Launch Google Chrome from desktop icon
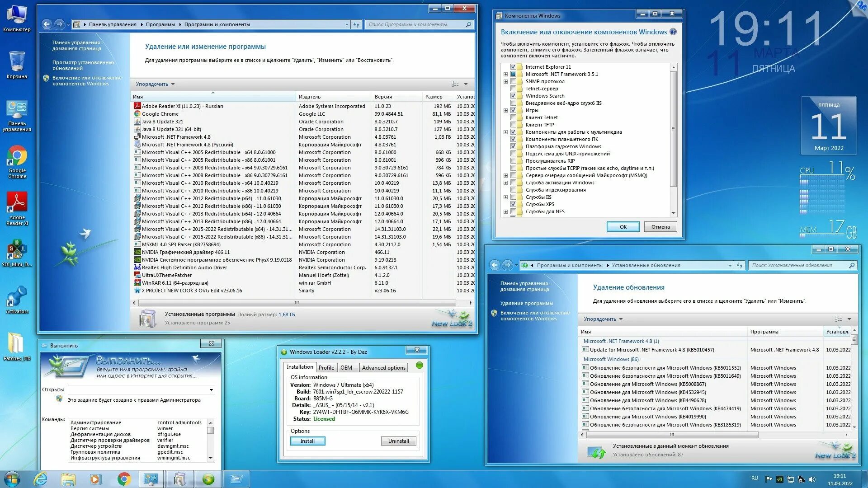The width and height of the screenshot is (868, 488). (17, 162)
